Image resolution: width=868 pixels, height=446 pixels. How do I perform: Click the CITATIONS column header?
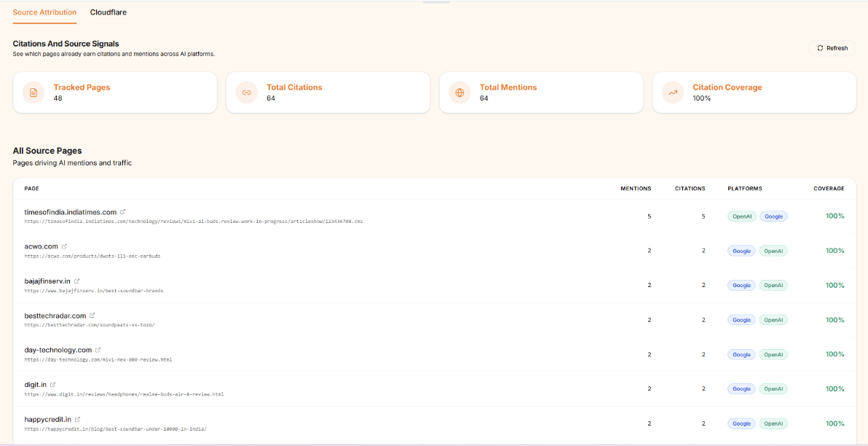click(690, 188)
